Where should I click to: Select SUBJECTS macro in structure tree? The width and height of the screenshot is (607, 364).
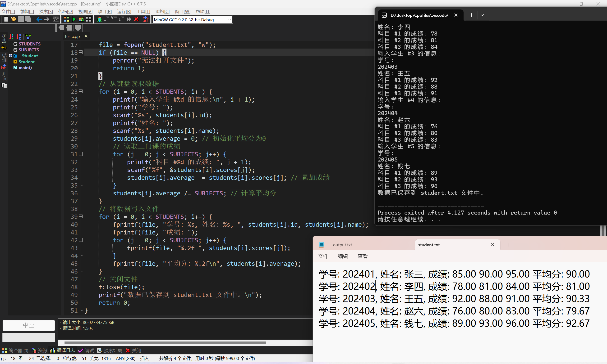click(x=29, y=50)
